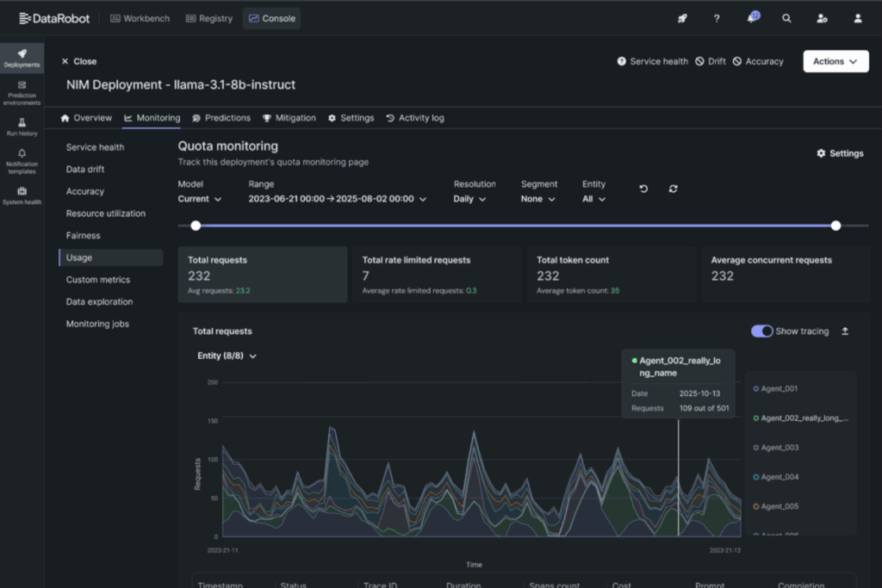Open the Model Current dropdown
882x588 pixels.
pyautogui.click(x=200, y=198)
